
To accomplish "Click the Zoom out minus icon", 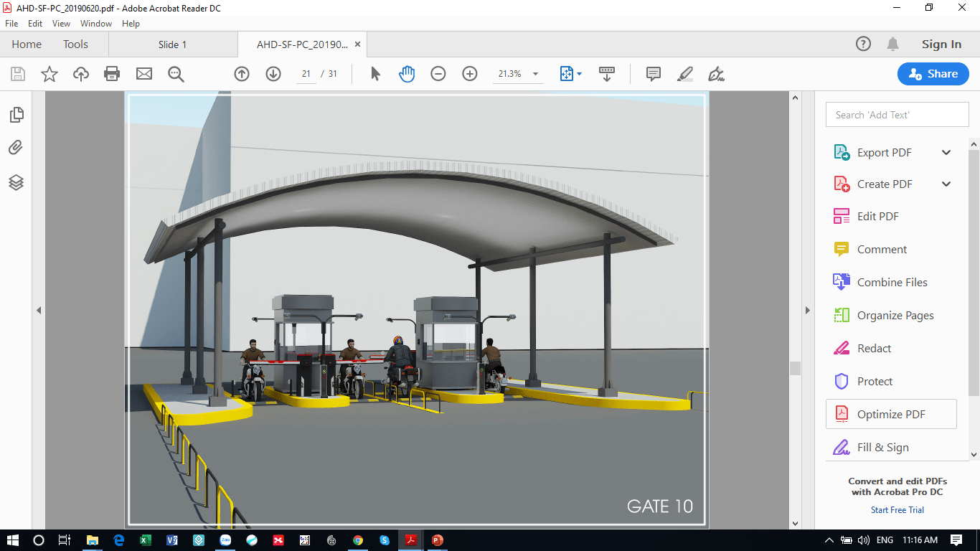I will point(438,74).
